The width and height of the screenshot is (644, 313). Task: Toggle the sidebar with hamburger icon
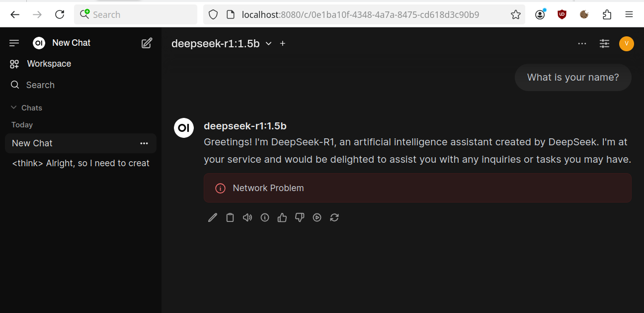(x=14, y=43)
